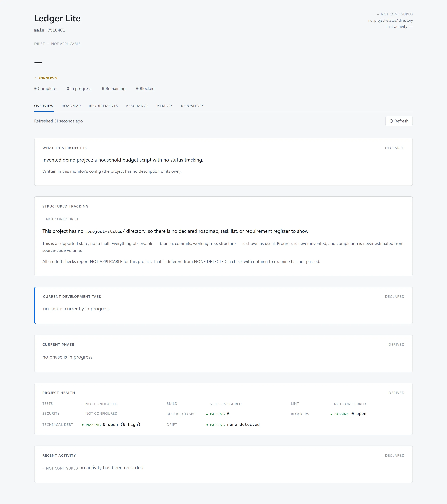Screen dimensions: 447x504
Task: Click the '0 Remaining' counter
Action: pyautogui.click(x=114, y=88)
